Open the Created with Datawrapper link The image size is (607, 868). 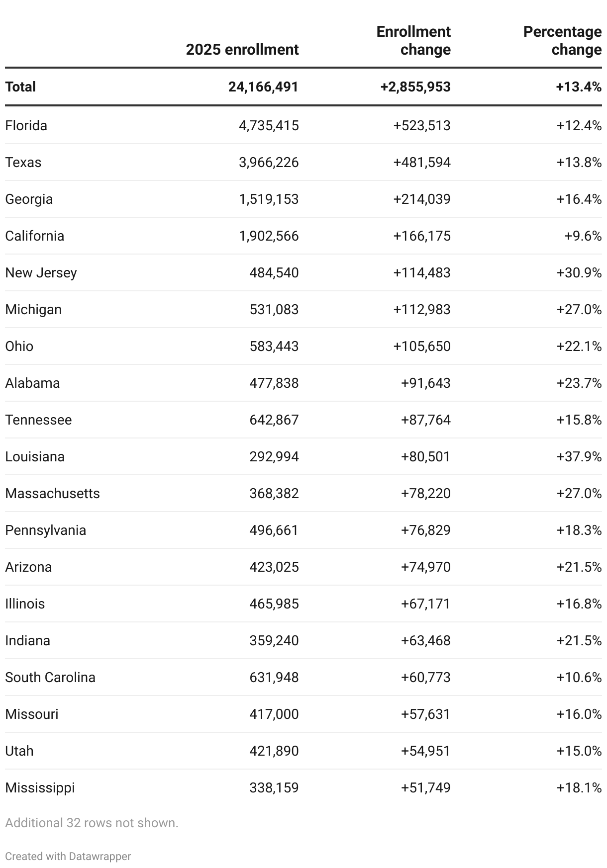pyautogui.click(x=68, y=856)
